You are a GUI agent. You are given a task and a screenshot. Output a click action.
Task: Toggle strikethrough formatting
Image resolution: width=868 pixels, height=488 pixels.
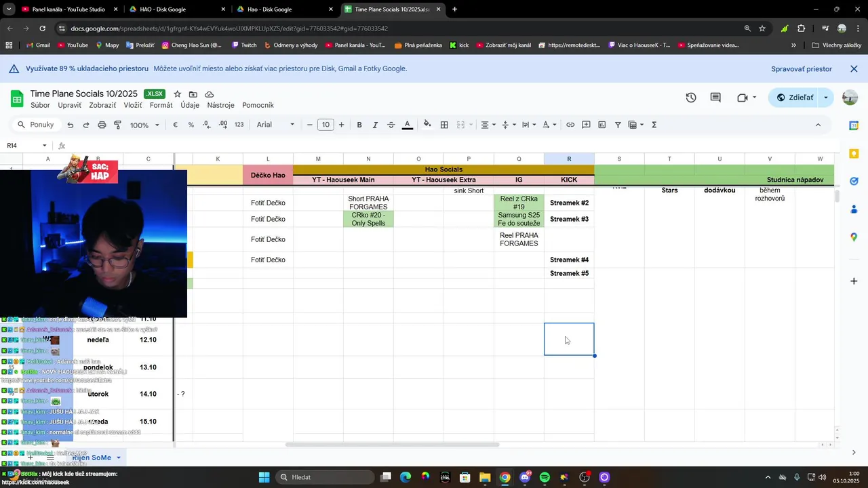coord(391,125)
